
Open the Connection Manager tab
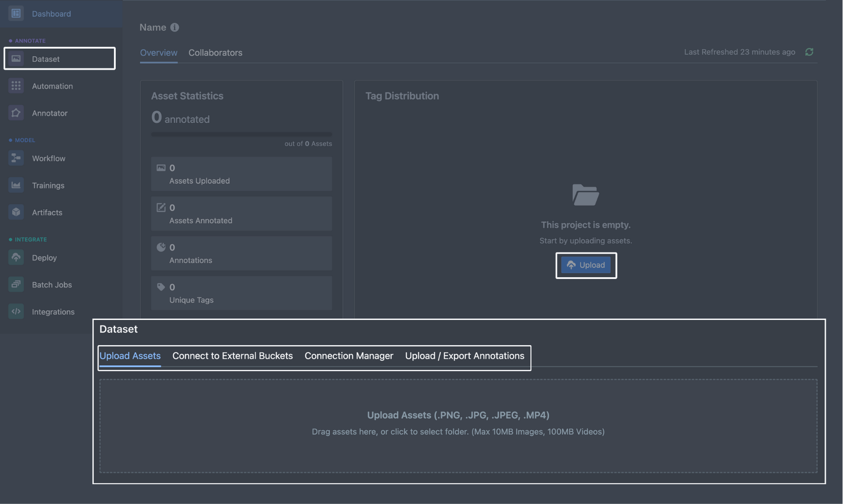click(349, 355)
